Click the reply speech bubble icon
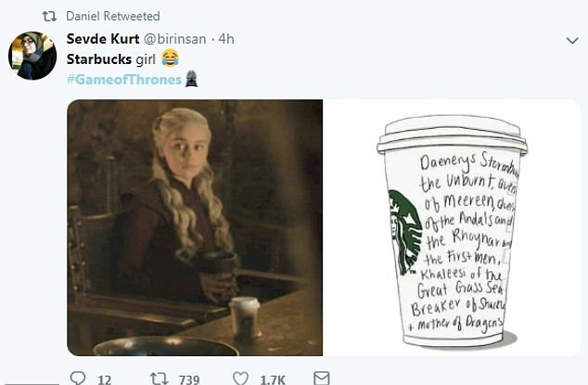The width and height of the screenshot is (588, 385). tap(78, 378)
